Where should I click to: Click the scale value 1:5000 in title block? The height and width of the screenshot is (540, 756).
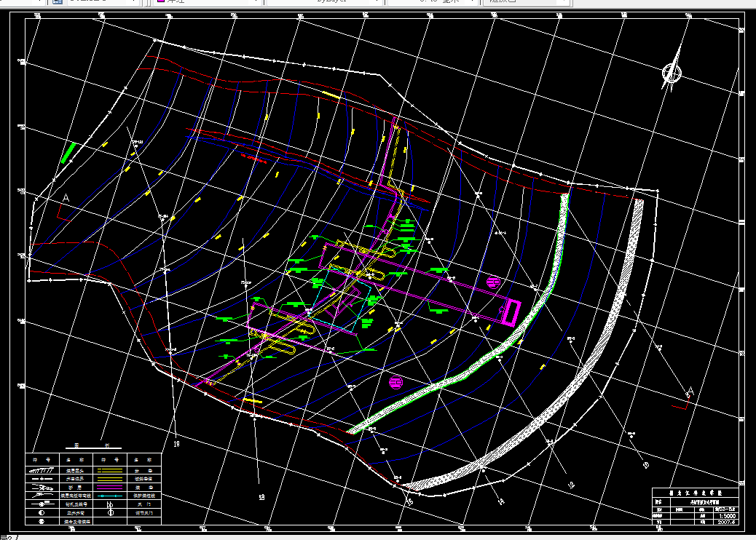coord(727,516)
